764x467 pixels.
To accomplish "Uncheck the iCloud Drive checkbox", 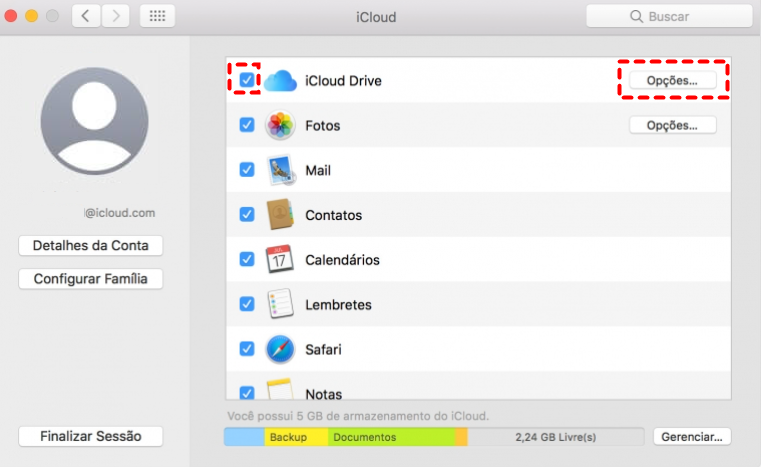I will (247, 79).
